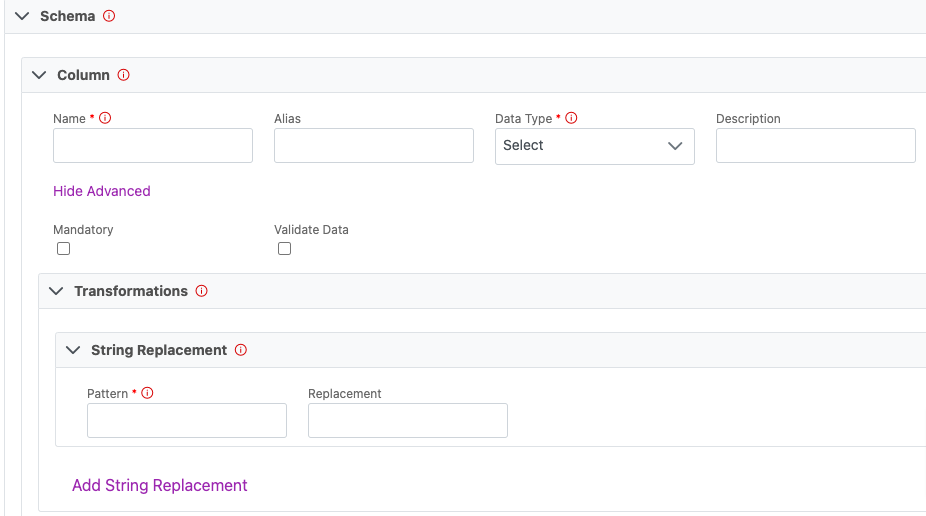Image resolution: width=926 pixels, height=516 pixels.
Task: Click into the Alias text box
Action: pos(373,146)
